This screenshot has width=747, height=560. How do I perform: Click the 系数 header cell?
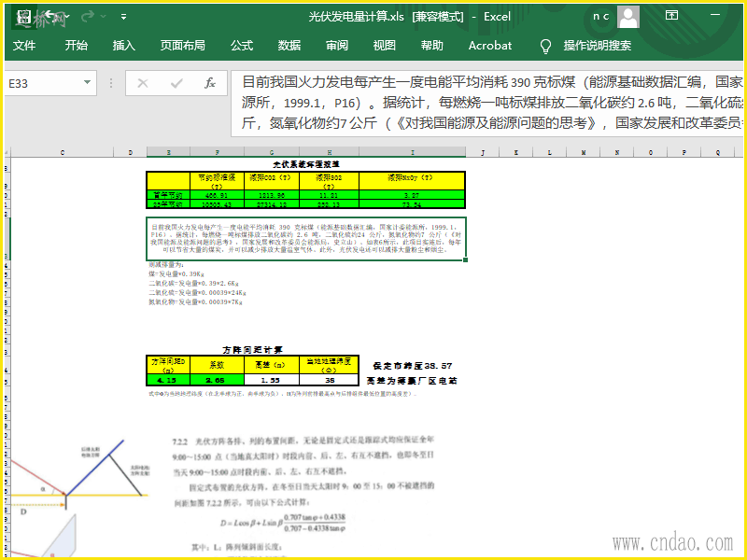point(218,365)
